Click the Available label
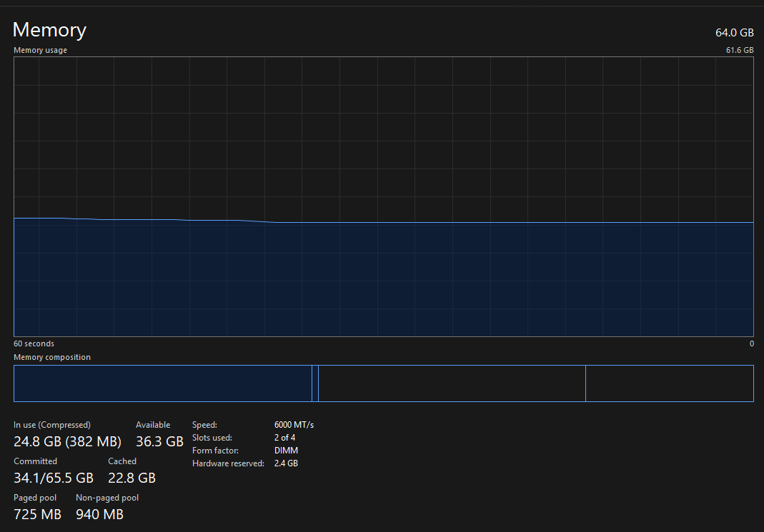The height and width of the screenshot is (532, 764). click(x=153, y=425)
